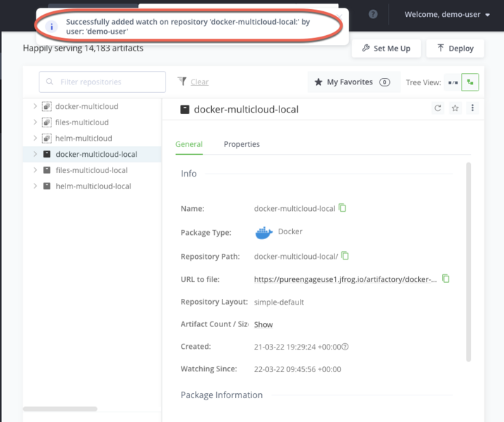This screenshot has width=504, height=422.
Task: Switch to tree view toggle
Action: point(470,82)
